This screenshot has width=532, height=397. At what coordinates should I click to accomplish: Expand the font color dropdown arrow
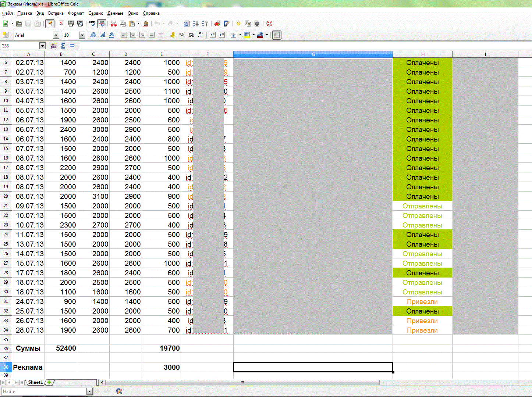pos(267,35)
